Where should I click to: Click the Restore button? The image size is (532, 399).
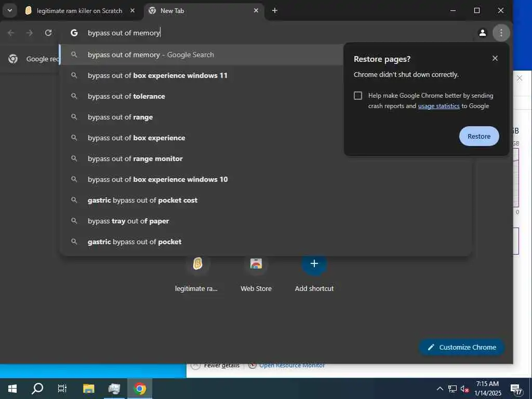478,137
